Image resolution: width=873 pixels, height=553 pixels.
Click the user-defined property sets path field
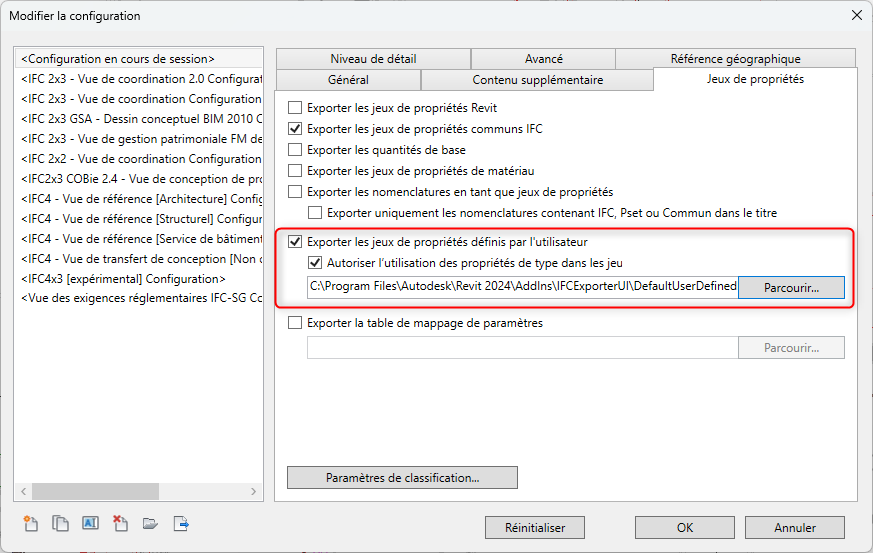[522, 288]
